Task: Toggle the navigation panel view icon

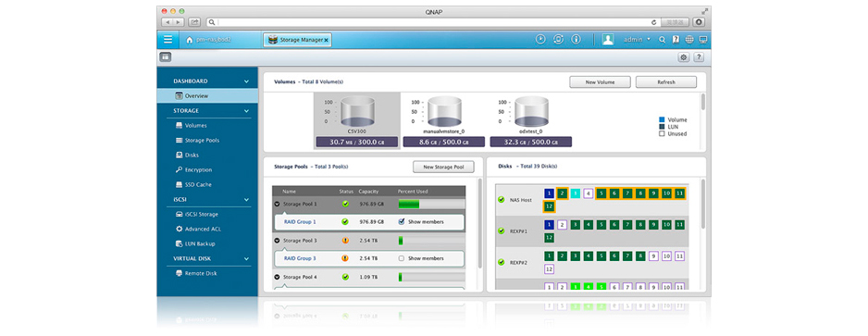Action: coord(166,57)
